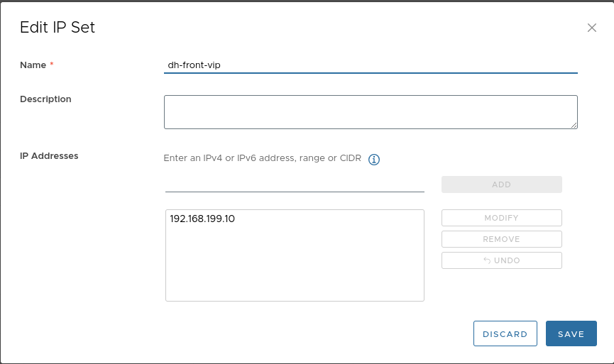Save the IP set with SAVE

pyautogui.click(x=571, y=334)
